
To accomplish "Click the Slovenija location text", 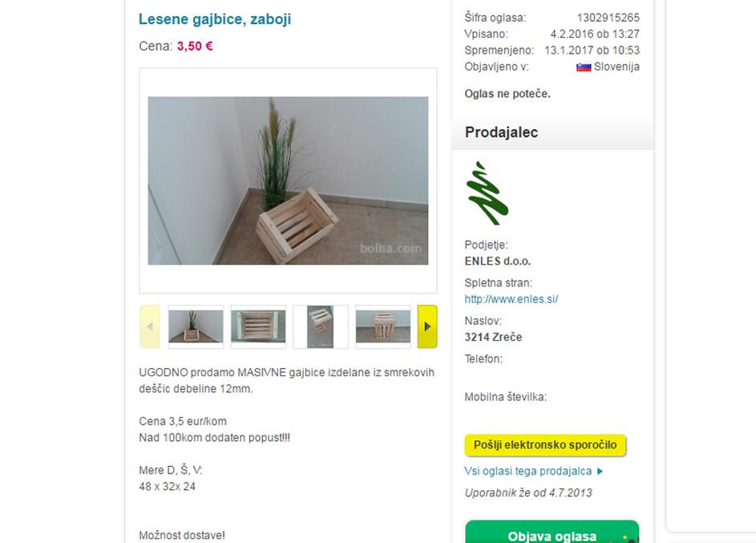I will coord(617,67).
